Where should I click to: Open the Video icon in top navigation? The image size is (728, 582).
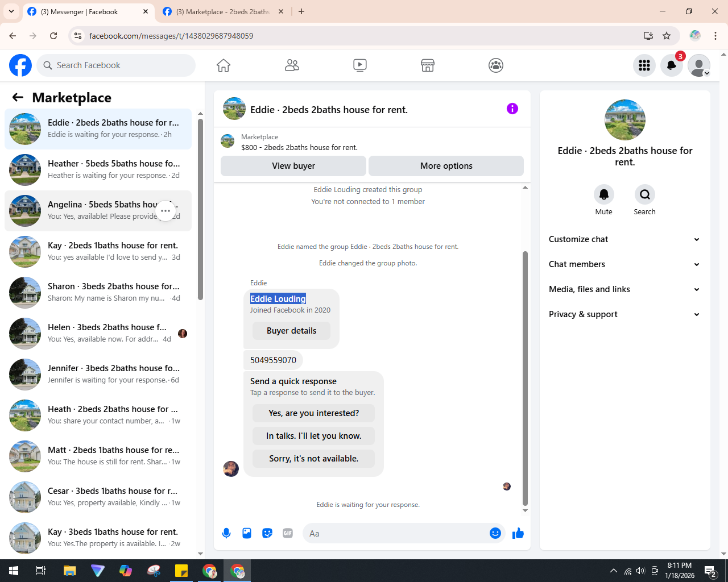(360, 65)
